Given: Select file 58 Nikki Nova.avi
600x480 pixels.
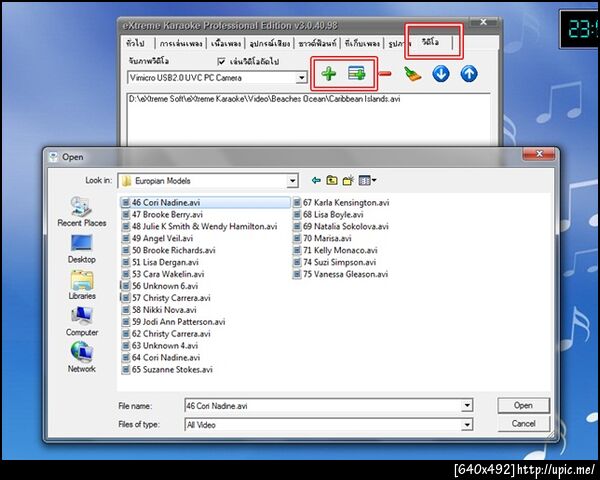Looking at the screenshot, I should pos(159,310).
